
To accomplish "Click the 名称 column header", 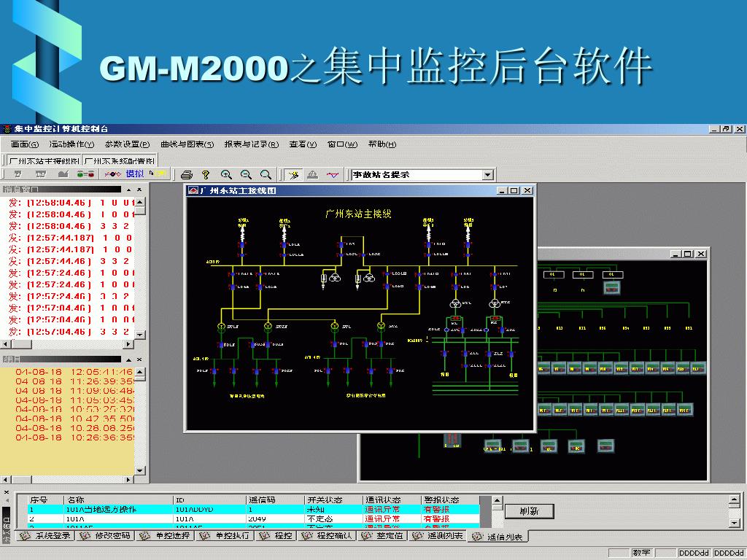I will (118, 500).
